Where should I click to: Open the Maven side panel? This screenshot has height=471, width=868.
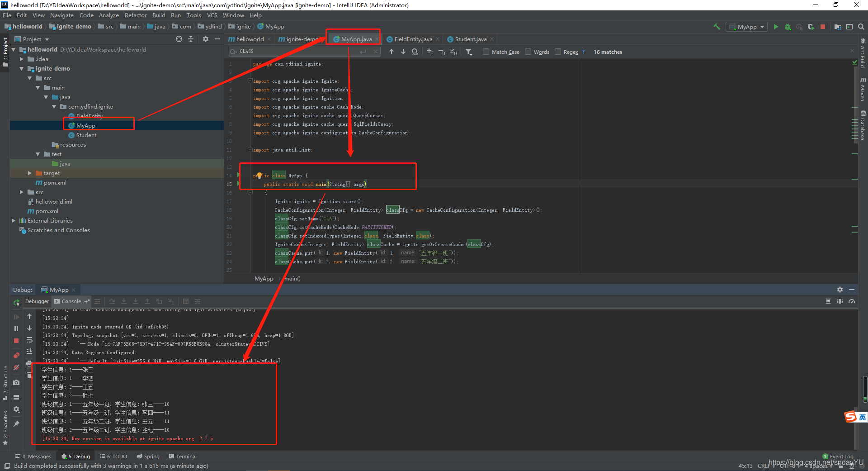[863, 90]
